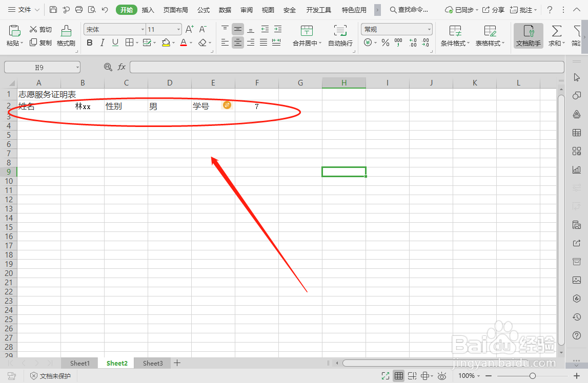Zoom in with plus button

tap(577, 376)
